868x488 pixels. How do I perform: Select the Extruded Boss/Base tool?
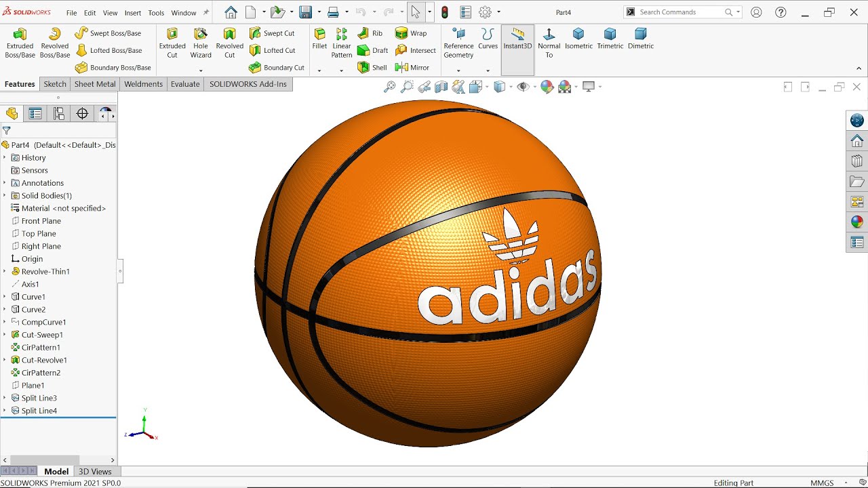tap(20, 43)
